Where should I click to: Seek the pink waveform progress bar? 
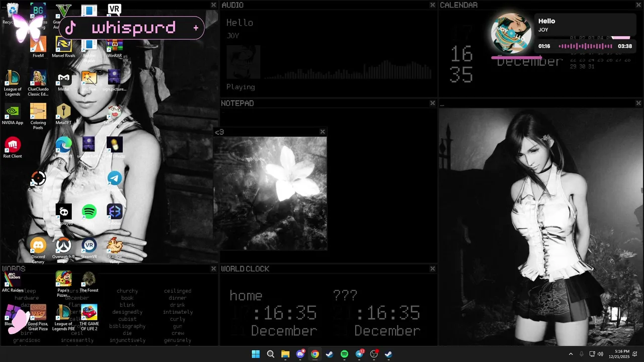pos(585,46)
